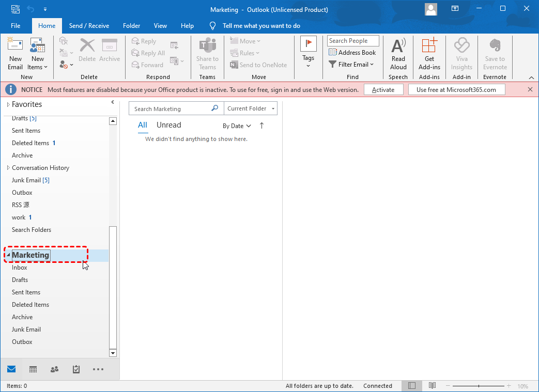Open the Send / Receive tab
Screen dimensions: 539x392
(x=89, y=26)
